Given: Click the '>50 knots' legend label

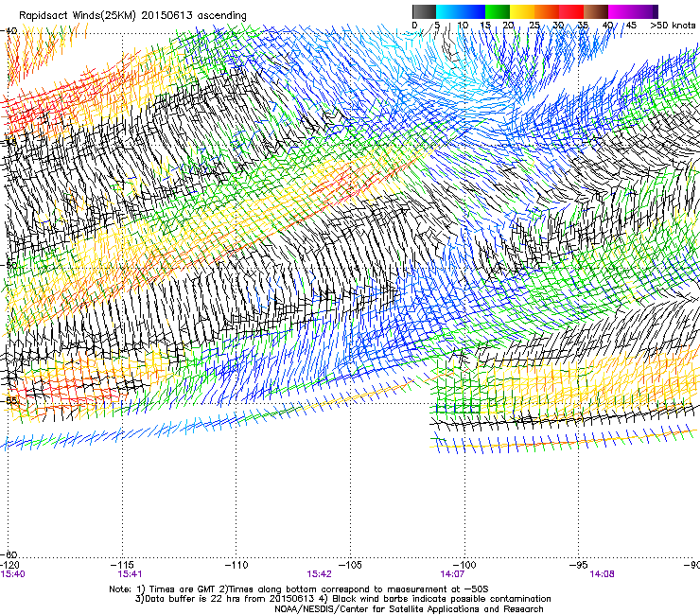Looking at the screenshot, I should pos(673,26).
